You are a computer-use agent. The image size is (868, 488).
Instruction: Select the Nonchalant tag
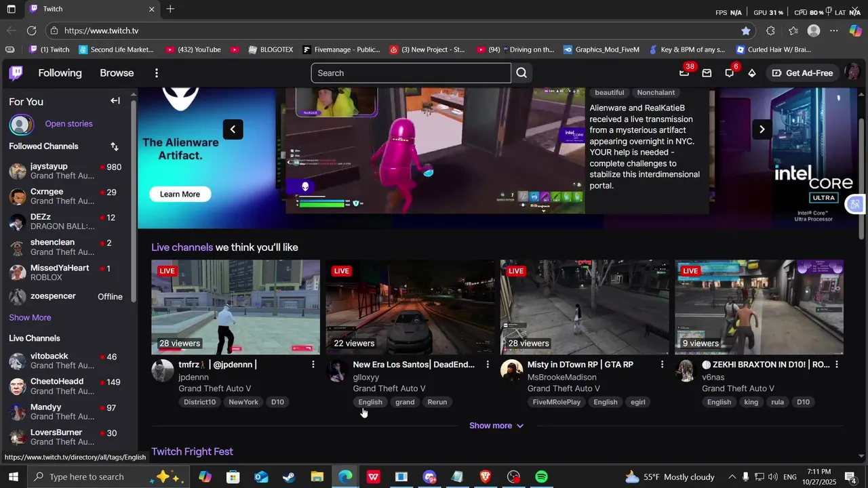click(656, 92)
